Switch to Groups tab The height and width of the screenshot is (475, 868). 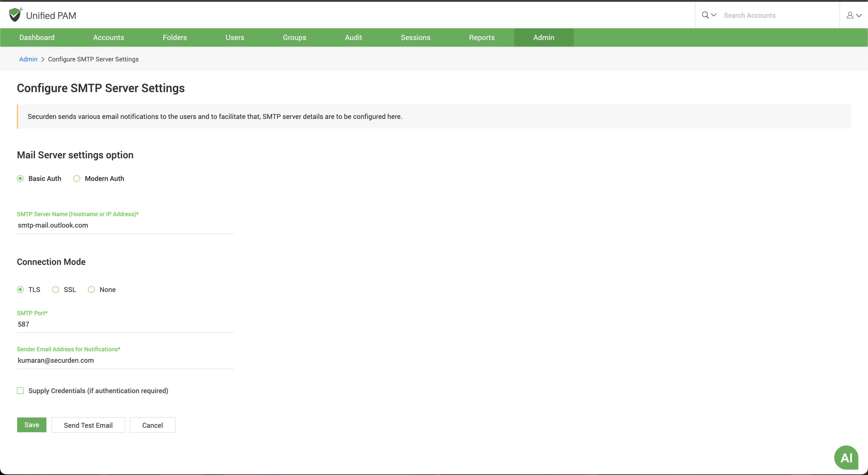click(x=294, y=37)
